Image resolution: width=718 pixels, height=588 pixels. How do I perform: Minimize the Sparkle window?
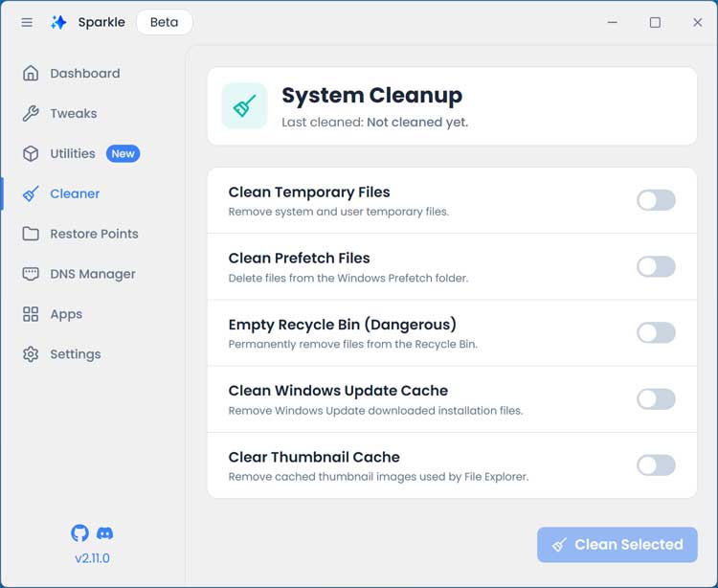613,22
